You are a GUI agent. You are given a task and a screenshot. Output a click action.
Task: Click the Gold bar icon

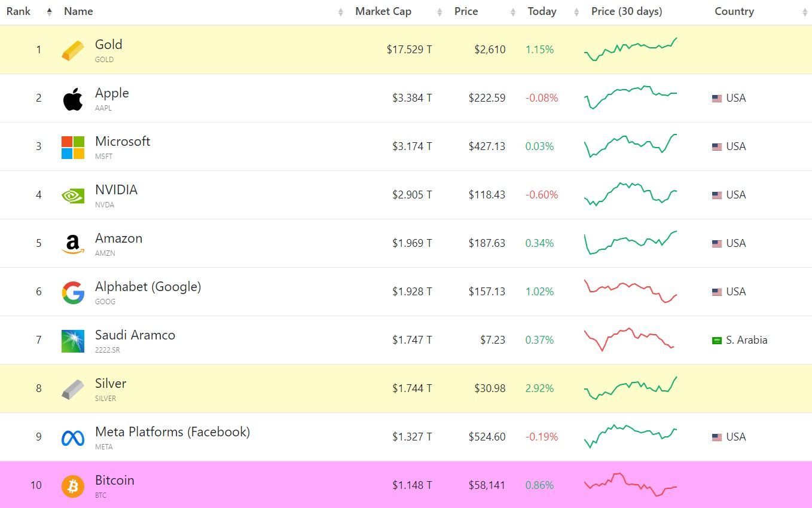point(73,50)
